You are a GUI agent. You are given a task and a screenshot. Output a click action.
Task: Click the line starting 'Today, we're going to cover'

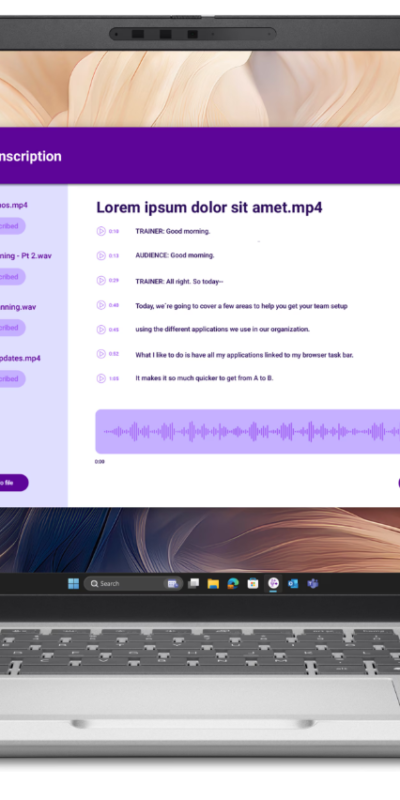(241, 306)
